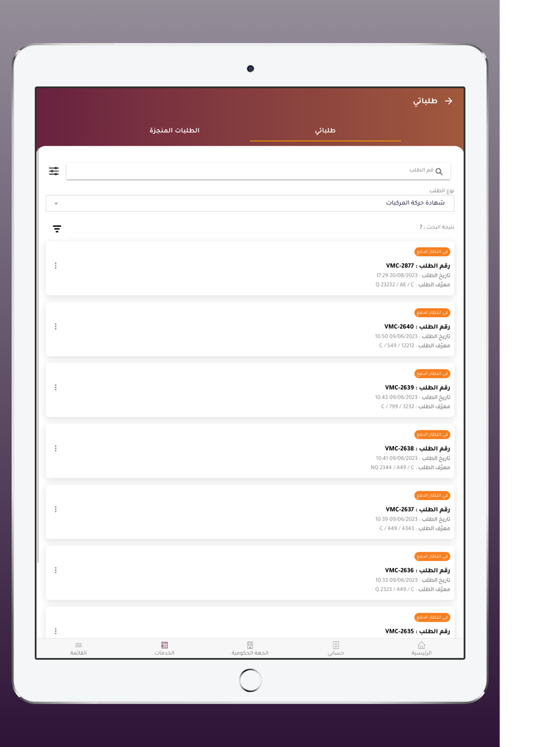The width and height of the screenshot is (560, 747).
Task: Open the sort order icon
Action: 57,228
